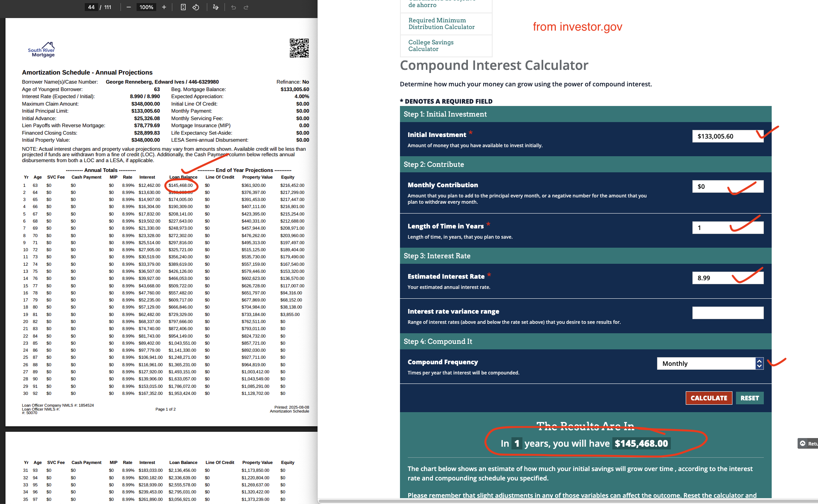
Task: Click the CALCULATE button
Action: coord(708,398)
